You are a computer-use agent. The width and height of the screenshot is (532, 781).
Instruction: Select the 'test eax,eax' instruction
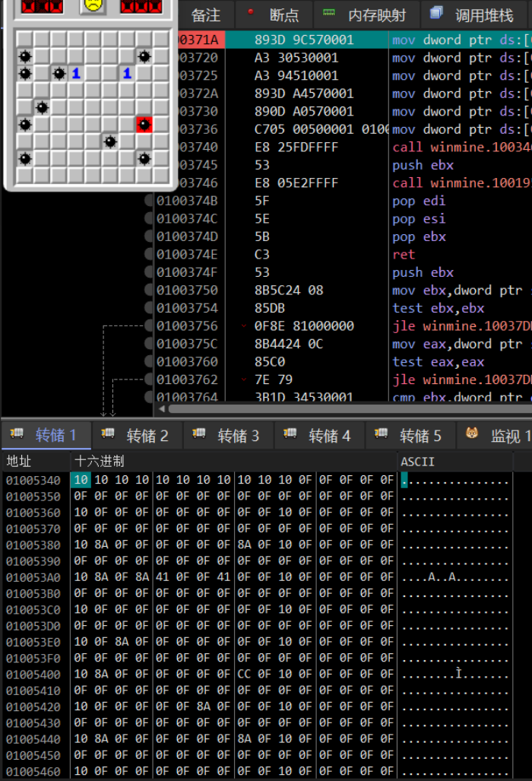pos(438,362)
